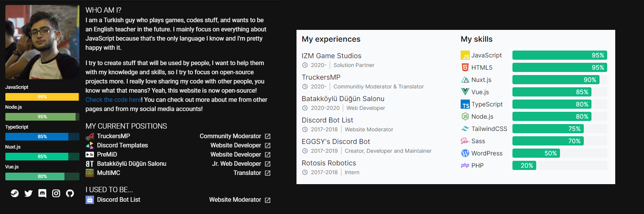Open external link icon beside Community Moderator
The image size is (644, 214).
pyautogui.click(x=268, y=136)
